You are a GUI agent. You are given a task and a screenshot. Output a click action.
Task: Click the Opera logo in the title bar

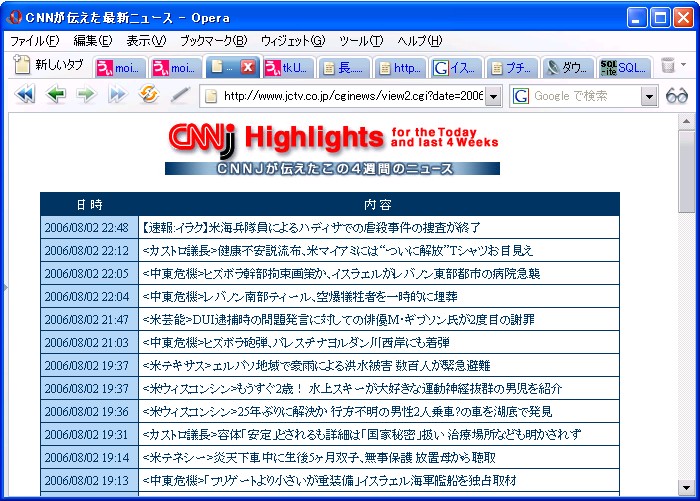tap(15, 17)
